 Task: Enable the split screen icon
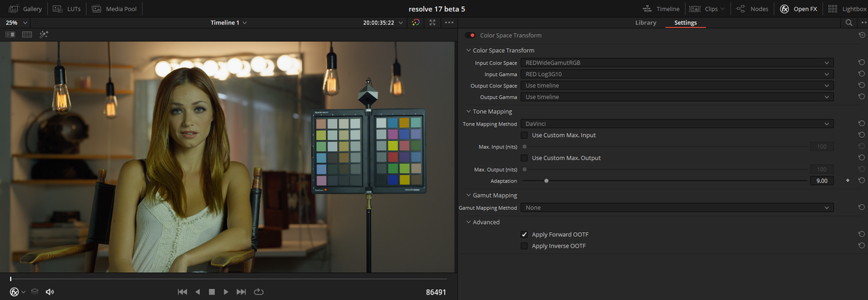(27, 35)
